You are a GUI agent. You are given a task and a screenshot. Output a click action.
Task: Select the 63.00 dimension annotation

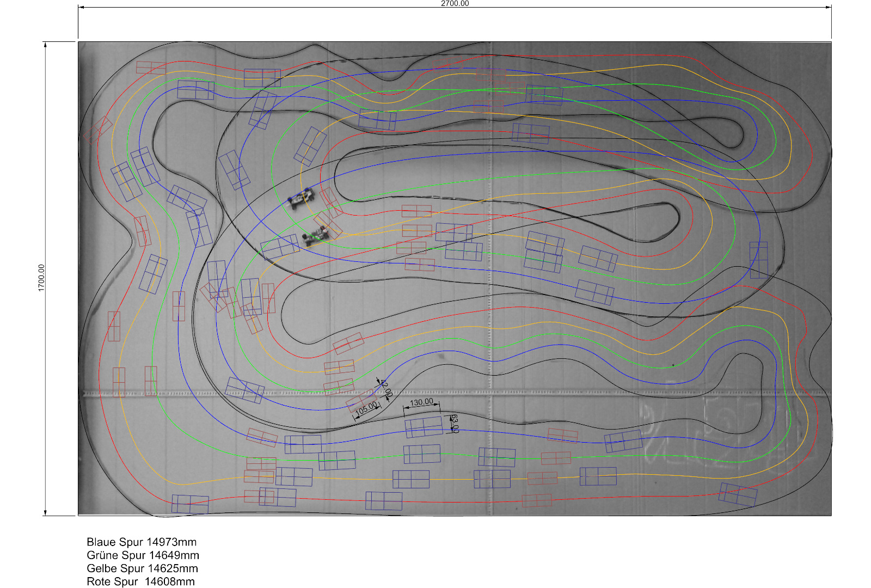click(455, 424)
